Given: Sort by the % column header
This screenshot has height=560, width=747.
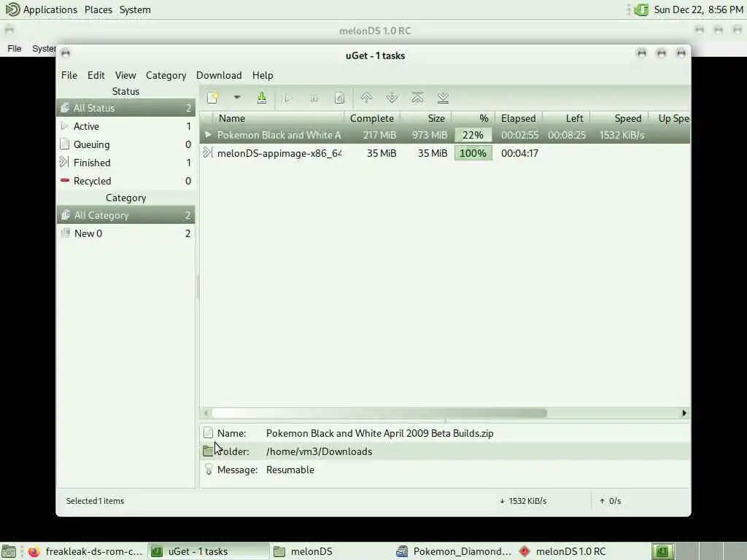Looking at the screenshot, I should (473, 118).
